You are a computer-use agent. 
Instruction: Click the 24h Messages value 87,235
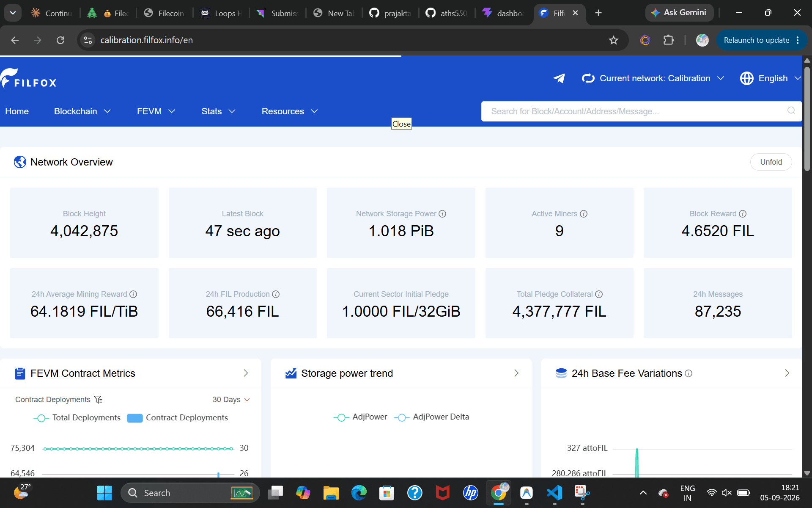coord(718,312)
